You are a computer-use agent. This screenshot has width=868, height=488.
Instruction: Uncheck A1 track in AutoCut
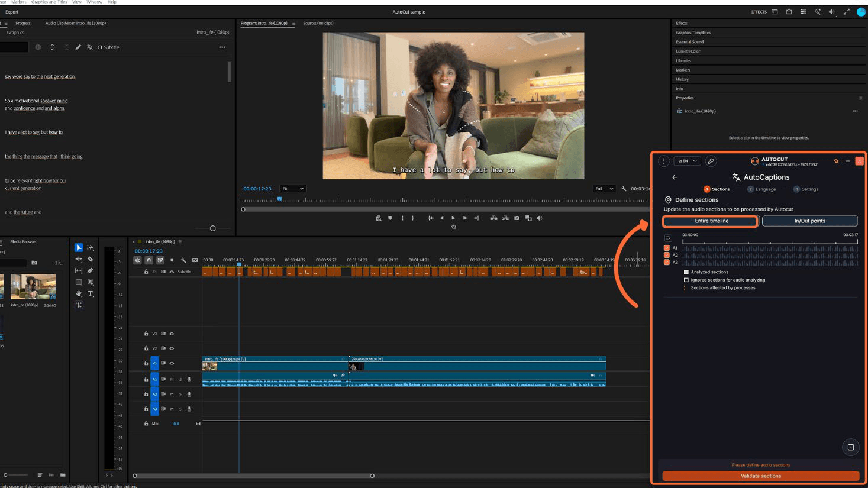coord(667,248)
